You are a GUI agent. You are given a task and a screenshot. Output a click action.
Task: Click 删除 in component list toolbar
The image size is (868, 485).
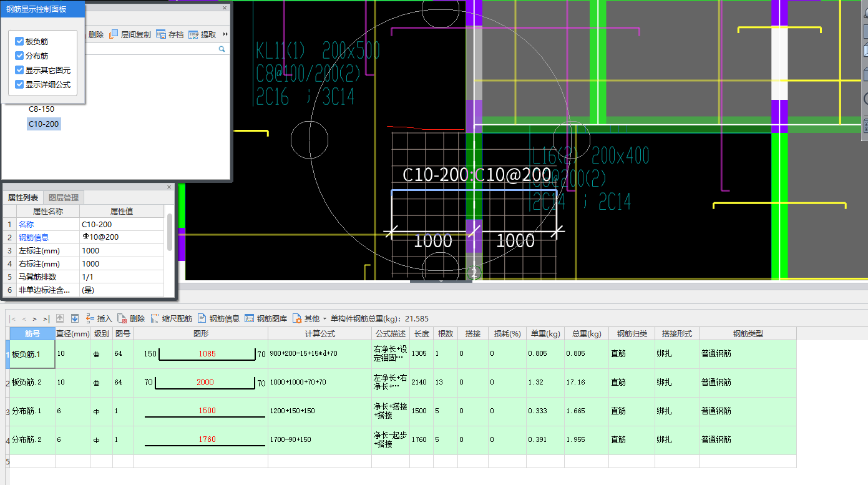(96, 35)
